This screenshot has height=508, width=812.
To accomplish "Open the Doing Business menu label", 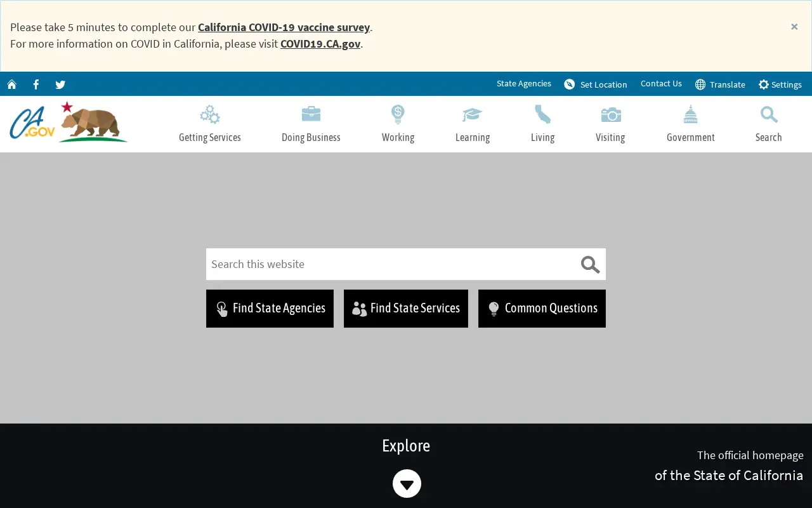I will (311, 138).
